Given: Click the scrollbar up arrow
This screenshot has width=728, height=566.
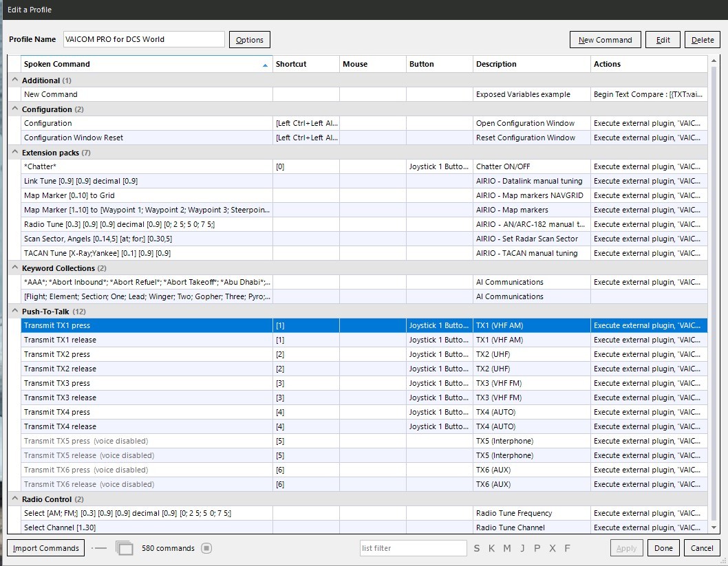Looking at the screenshot, I should (x=714, y=61).
